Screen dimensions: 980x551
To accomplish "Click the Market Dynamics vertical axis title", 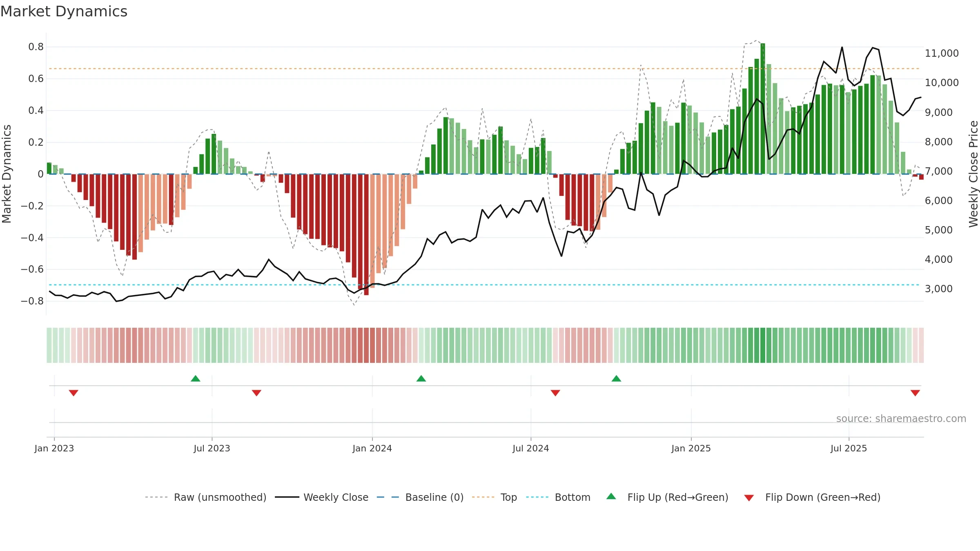I will point(7,174).
